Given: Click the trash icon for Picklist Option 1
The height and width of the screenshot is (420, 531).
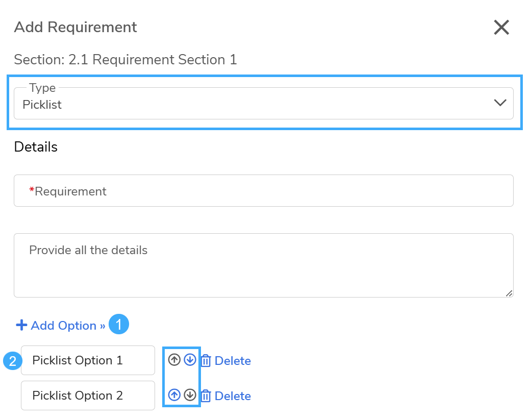Looking at the screenshot, I should [x=206, y=361].
